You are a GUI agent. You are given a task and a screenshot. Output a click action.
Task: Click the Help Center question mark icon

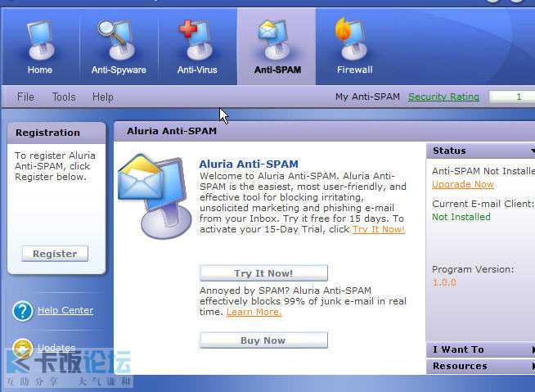(x=23, y=311)
